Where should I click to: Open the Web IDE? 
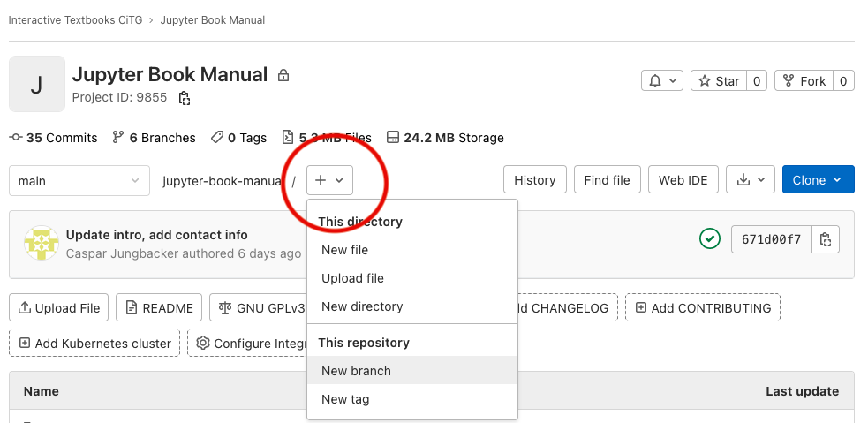tap(683, 180)
